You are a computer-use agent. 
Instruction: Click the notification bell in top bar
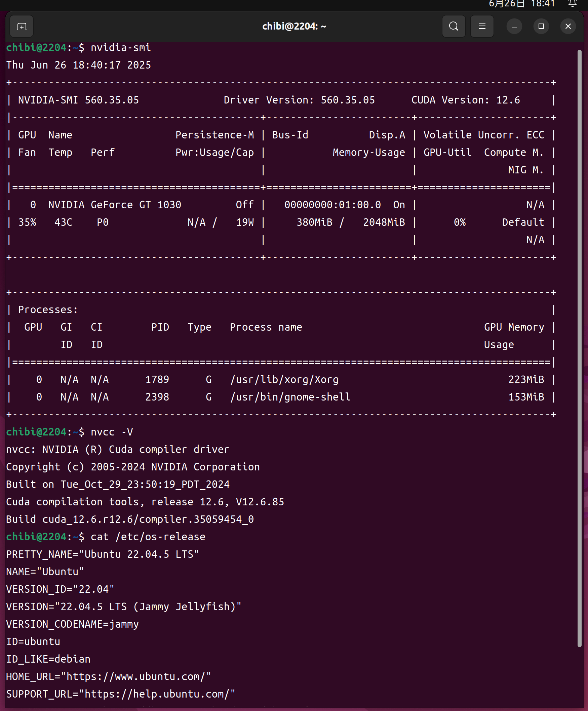[x=572, y=4]
